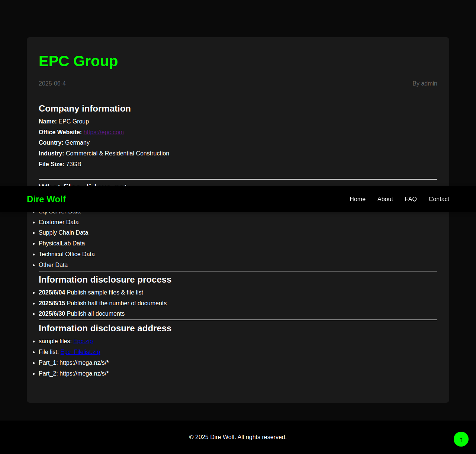Click the 2025/6/15 Publish half entry

tap(103, 303)
